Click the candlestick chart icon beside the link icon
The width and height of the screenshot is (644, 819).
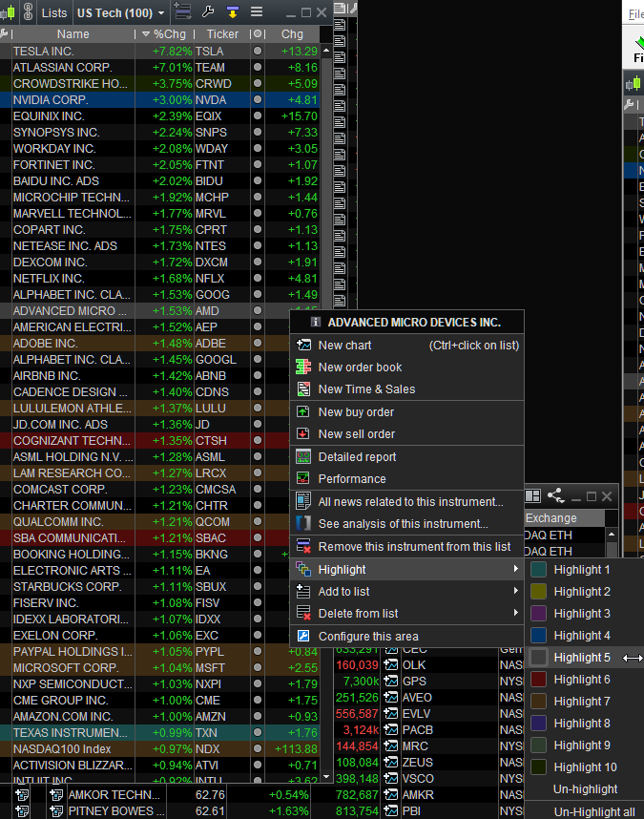pos(9,12)
